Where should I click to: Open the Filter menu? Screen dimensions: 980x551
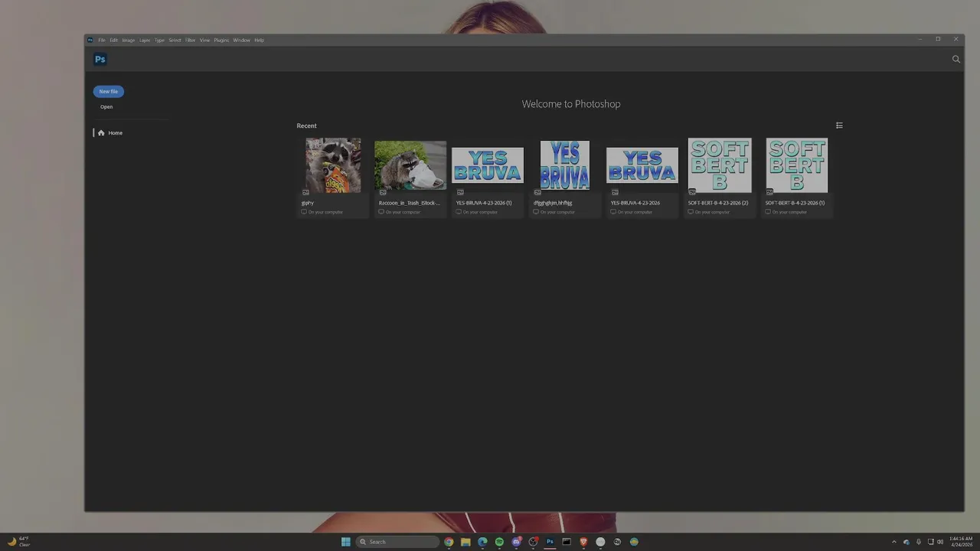click(x=190, y=40)
